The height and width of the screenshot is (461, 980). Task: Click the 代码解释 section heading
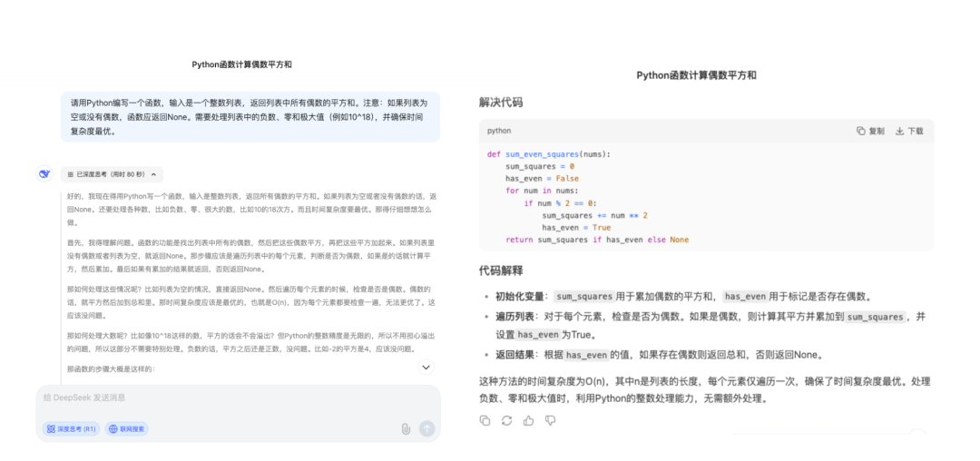click(501, 270)
